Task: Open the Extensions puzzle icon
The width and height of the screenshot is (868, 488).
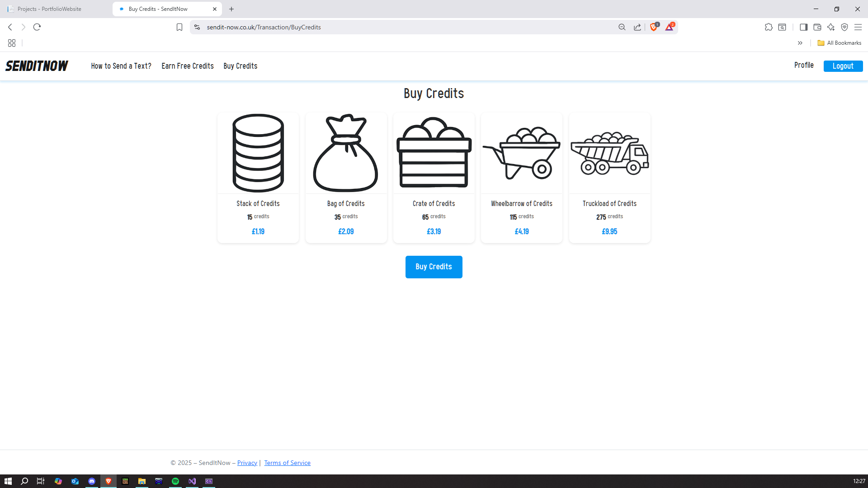Action: 769,27
